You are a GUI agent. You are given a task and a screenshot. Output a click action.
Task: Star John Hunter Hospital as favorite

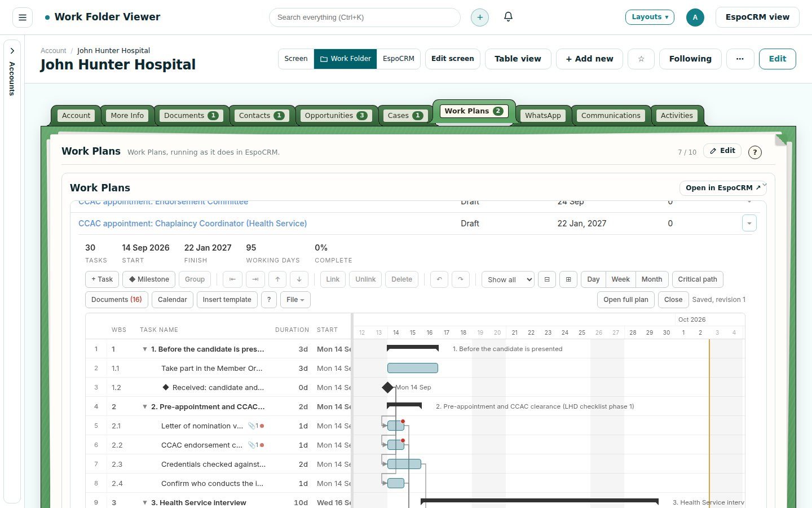click(x=641, y=59)
